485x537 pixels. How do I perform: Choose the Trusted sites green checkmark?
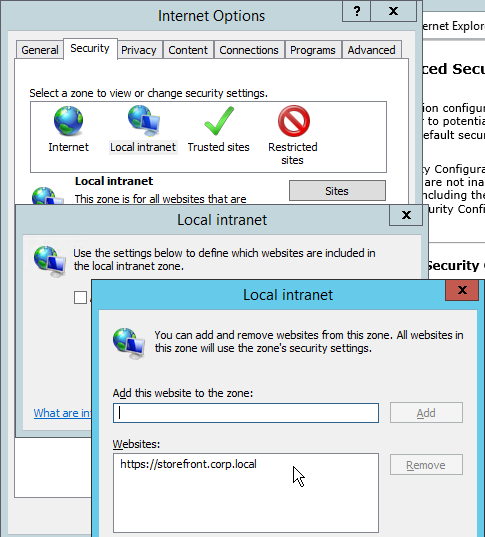(219, 121)
